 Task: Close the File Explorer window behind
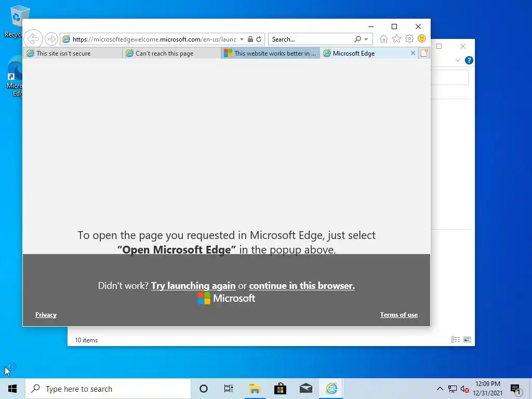(463, 46)
